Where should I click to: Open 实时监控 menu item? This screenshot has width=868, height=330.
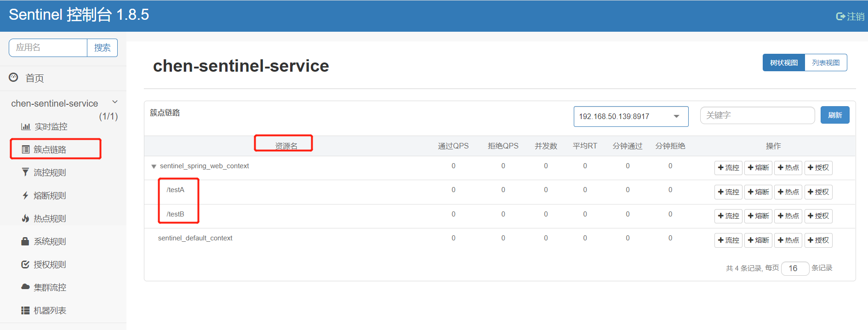point(51,126)
